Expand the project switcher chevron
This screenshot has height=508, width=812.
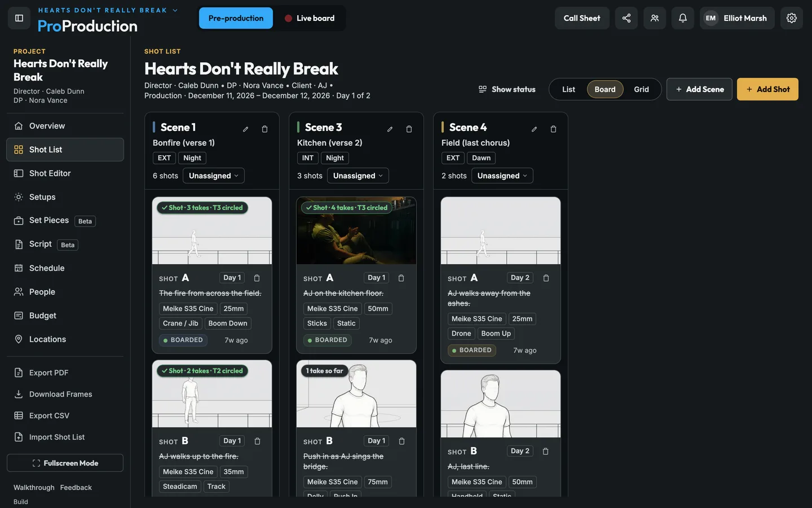click(175, 10)
